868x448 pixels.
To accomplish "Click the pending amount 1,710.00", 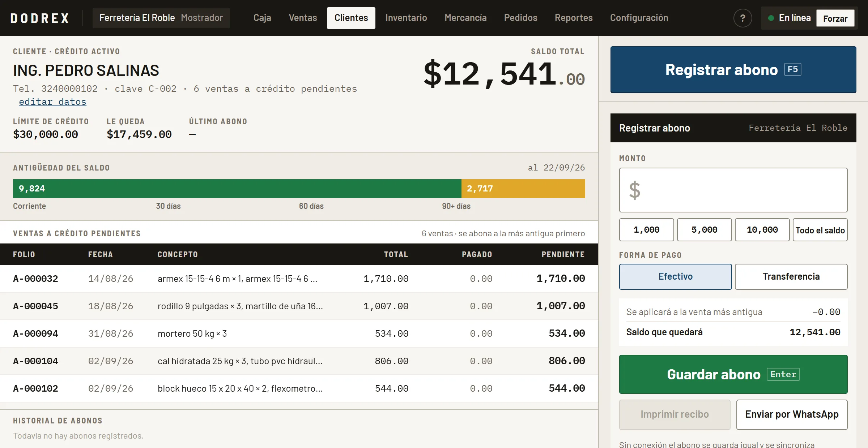I will [x=561, y=279].
